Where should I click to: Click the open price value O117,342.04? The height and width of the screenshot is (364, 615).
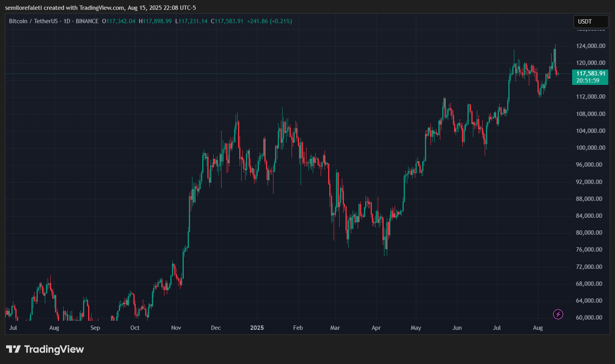(118, 21)
